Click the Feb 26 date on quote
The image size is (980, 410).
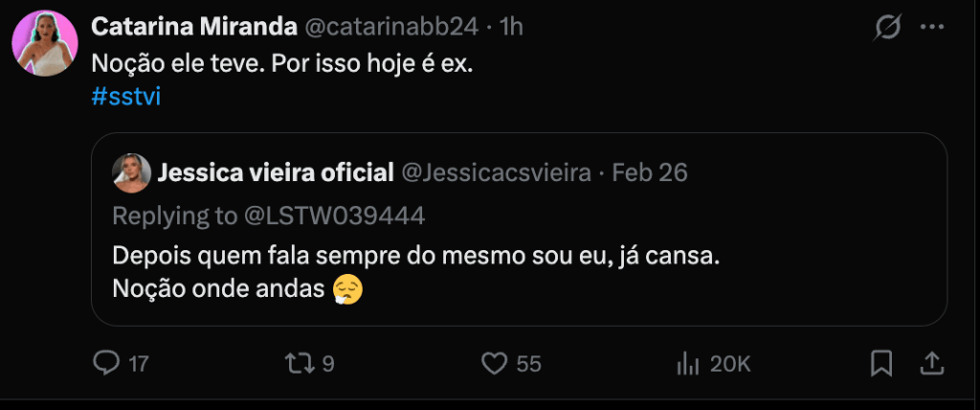coord(650,173)
